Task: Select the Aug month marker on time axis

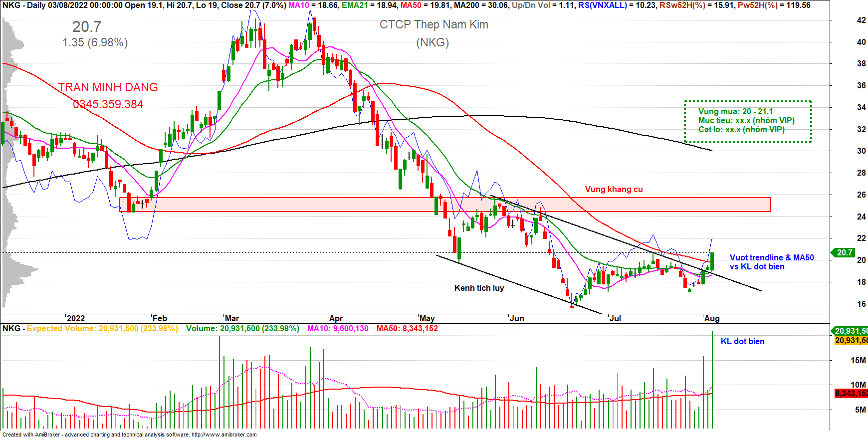Action: tap(712, 318)
